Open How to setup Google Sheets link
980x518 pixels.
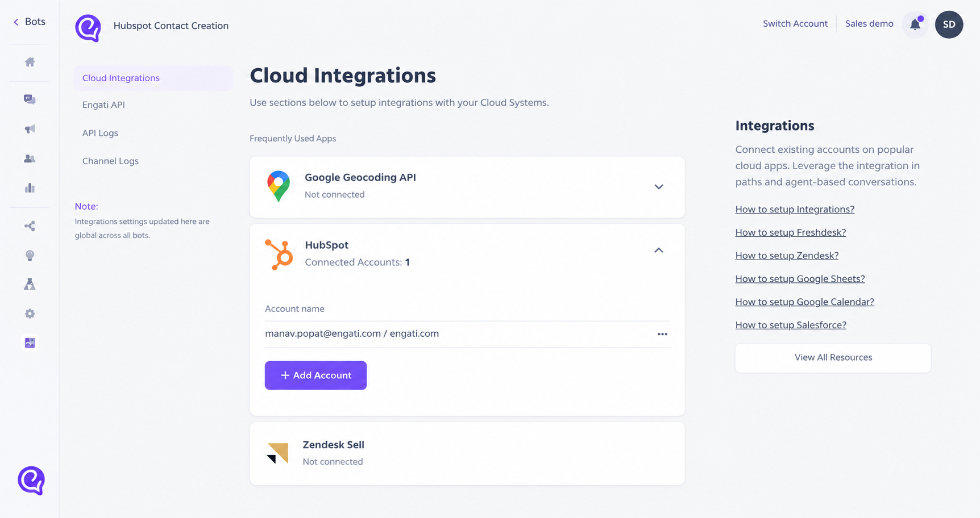coord(800,279)
